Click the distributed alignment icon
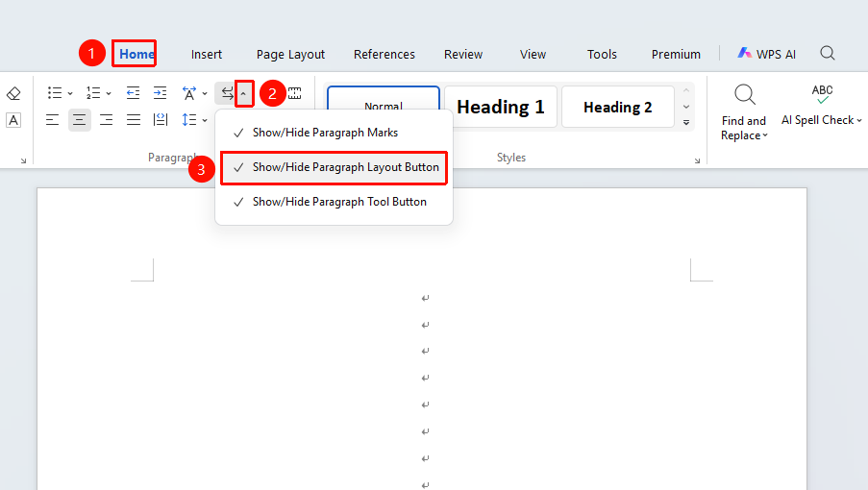This screenshot has width=868, height=490. (161, 119)
